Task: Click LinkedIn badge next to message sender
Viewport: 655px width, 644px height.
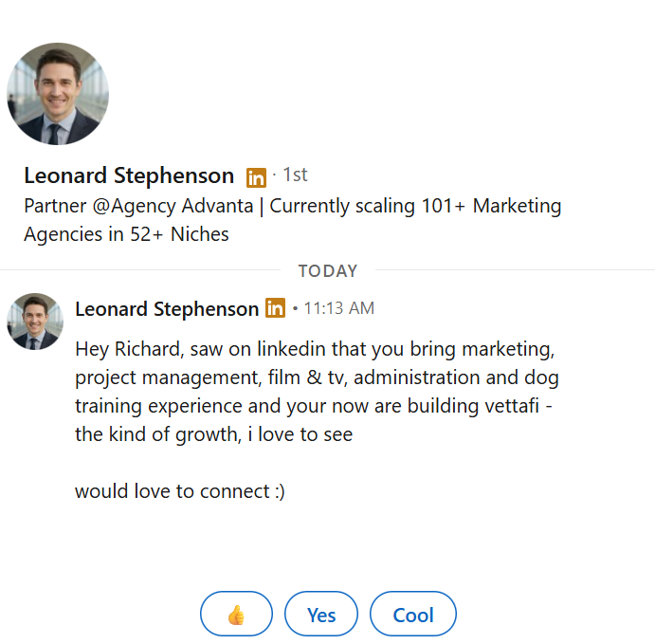Action: [275, 308]
